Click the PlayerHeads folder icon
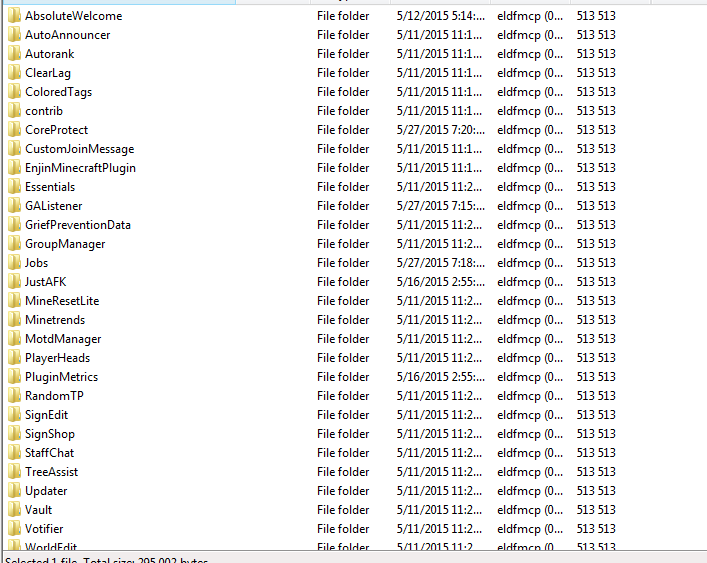 (14, 357)
